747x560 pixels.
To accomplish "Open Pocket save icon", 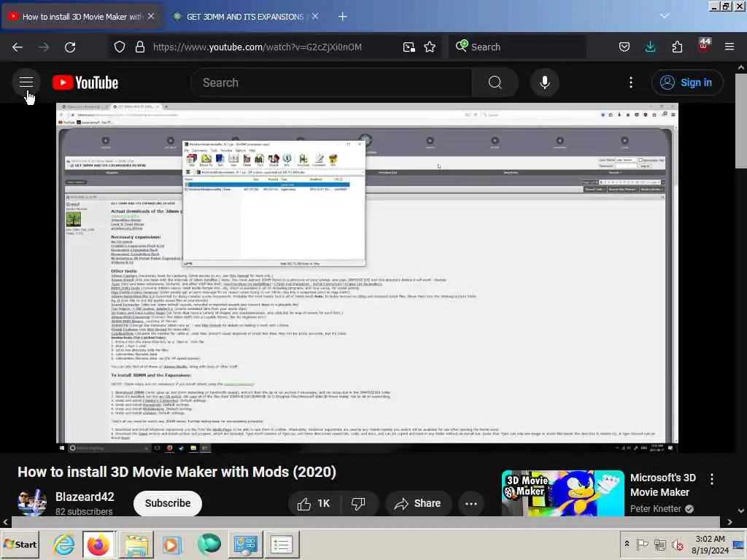I will point(624,47).
